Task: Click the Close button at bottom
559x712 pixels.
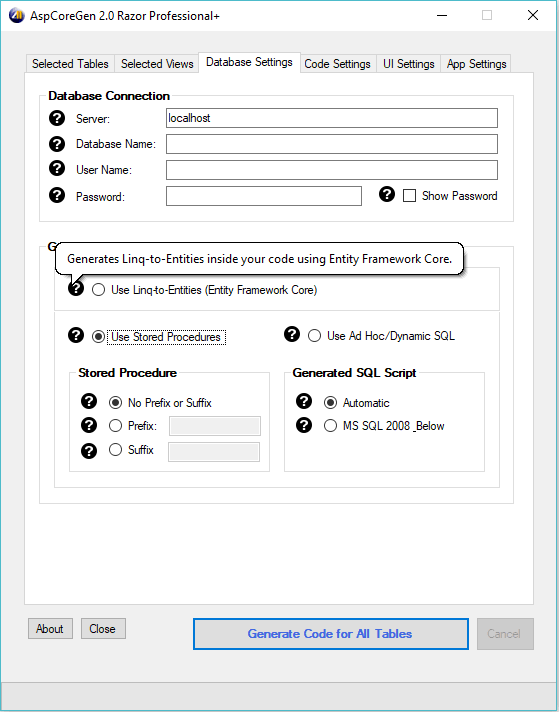Action: 103,628
